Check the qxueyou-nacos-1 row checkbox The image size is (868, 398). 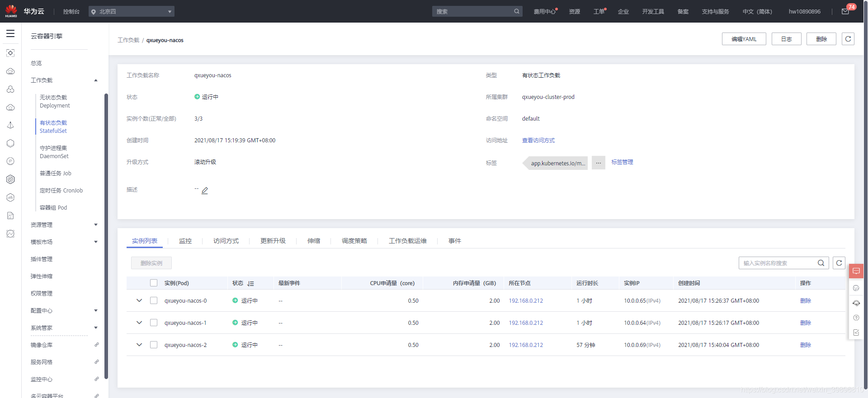(154, 323)
